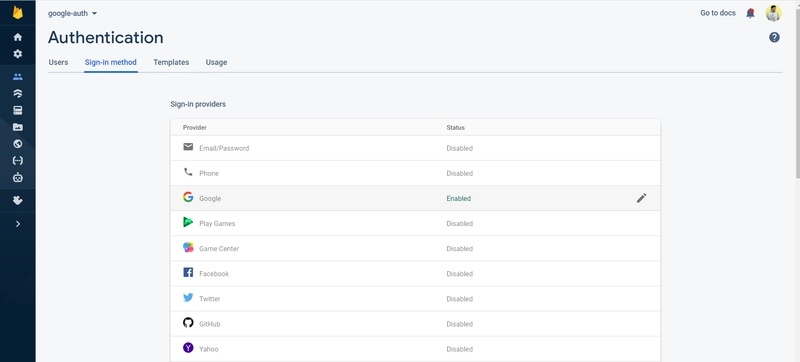Viewport: 800px width, 362px height.
Task: Switch to the Usage tab
Action: click(x=216, y=62)
